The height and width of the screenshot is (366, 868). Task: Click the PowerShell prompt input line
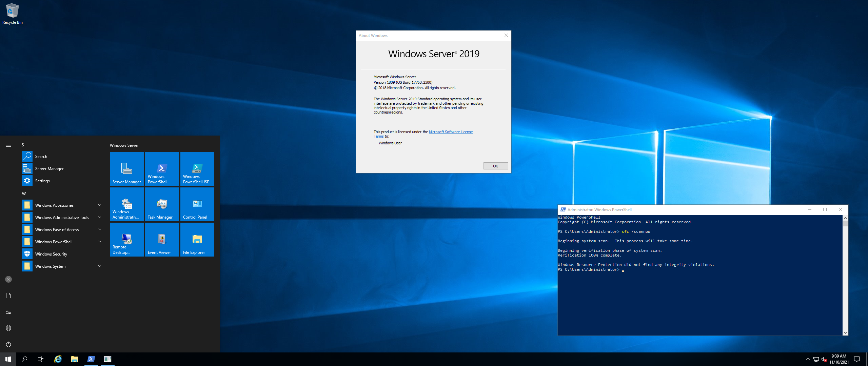coord(591,269)
